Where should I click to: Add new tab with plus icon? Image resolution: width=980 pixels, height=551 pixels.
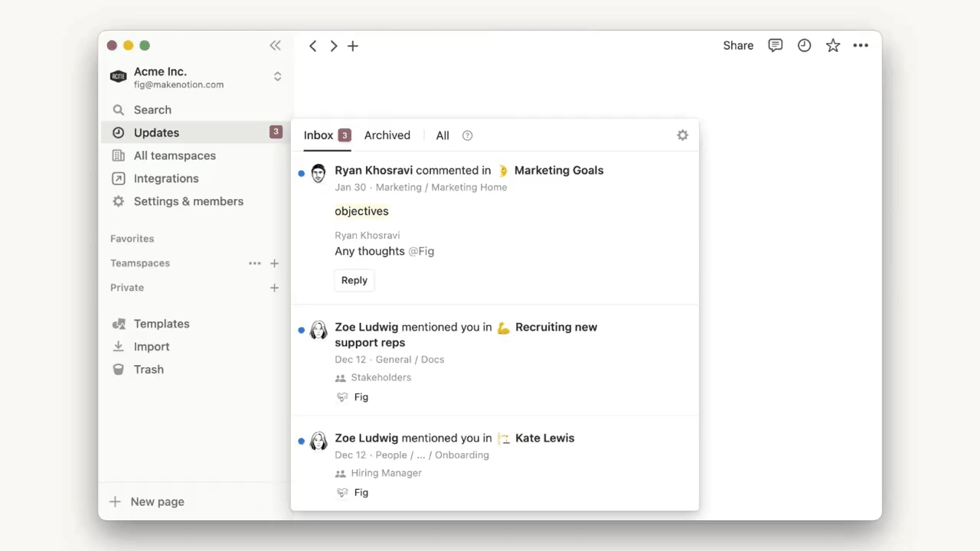click(x=353, y=46)
